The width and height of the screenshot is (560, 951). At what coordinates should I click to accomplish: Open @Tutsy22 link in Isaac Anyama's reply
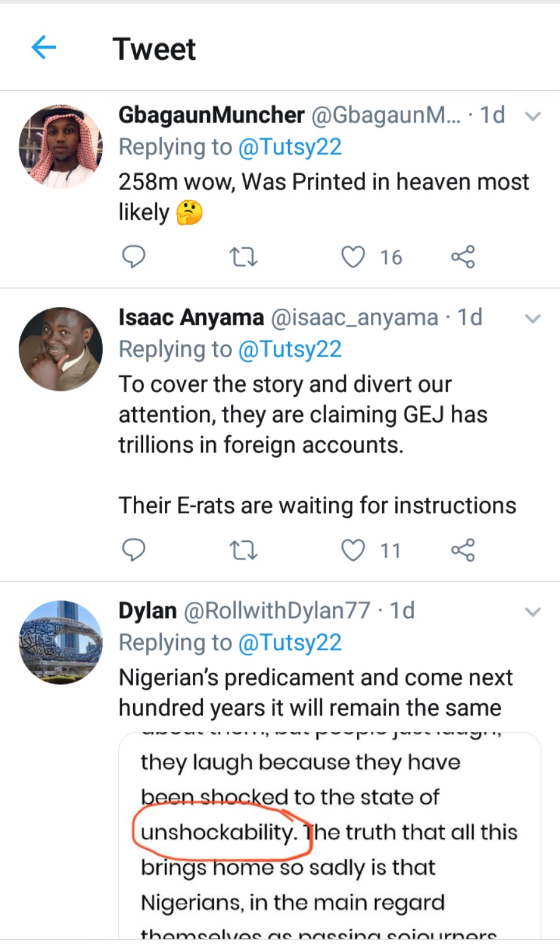pos(290,350)
